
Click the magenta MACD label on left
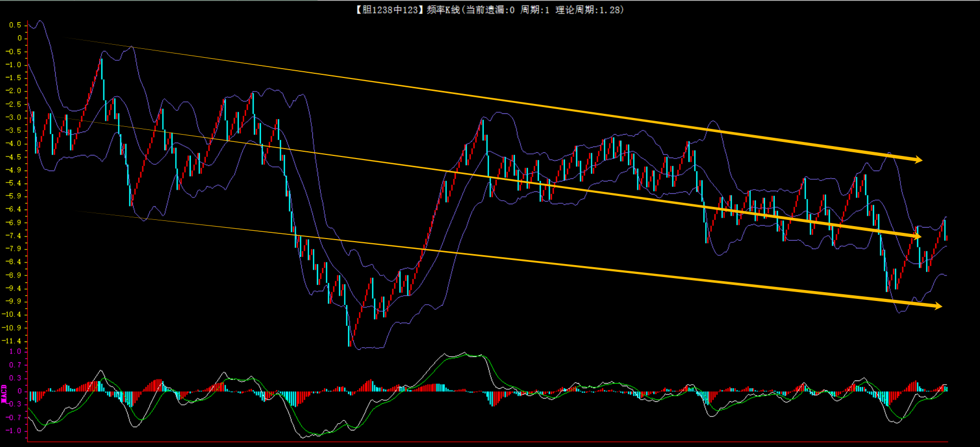[x=4, y=393]
